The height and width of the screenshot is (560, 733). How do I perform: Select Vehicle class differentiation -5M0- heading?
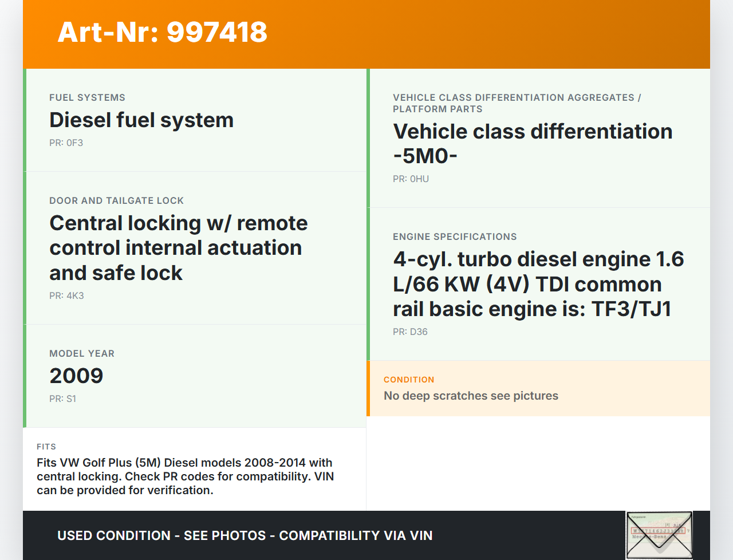[x=532, y=144]
